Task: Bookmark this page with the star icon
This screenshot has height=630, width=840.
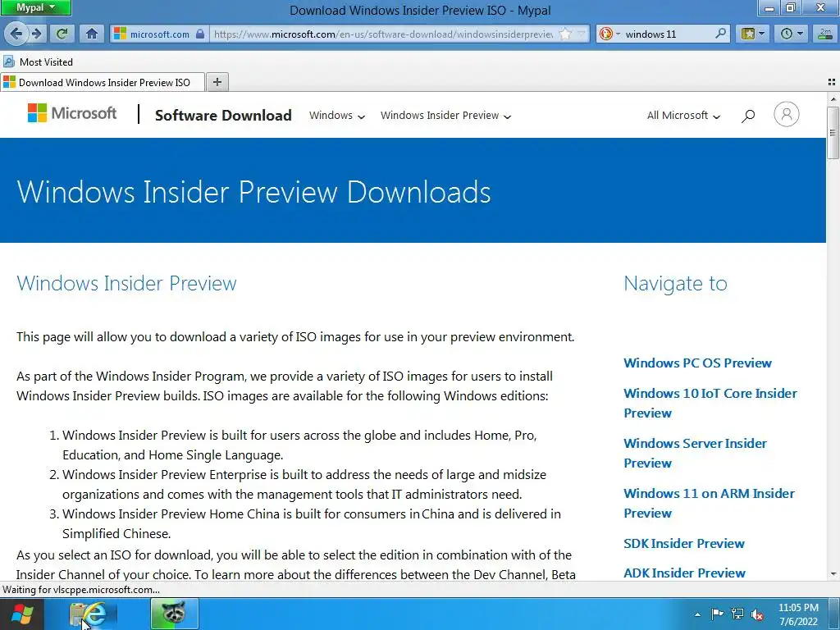Action: (x=564, y=34)
